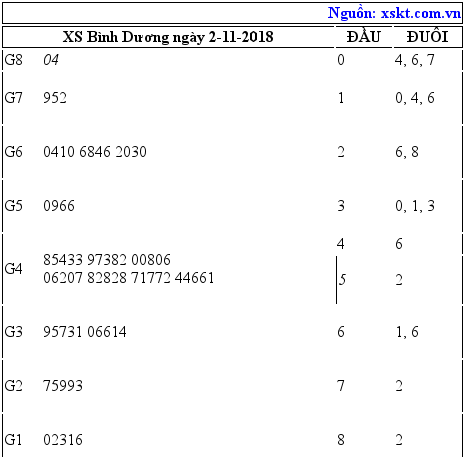This screenshot has width=474, height=457.
Task: Click the G4 row label
Action: point(13,269)
